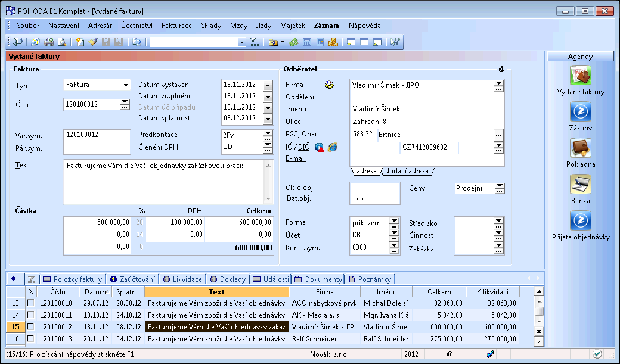Create a new record with the new-document icon
The height and width of the screenshot is (364, 620).
(x=80, y=42)
